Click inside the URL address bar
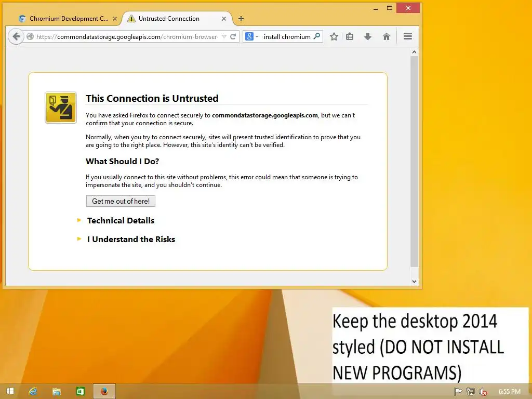This screenshot has height=399, width=532. [x=126, y=37]
